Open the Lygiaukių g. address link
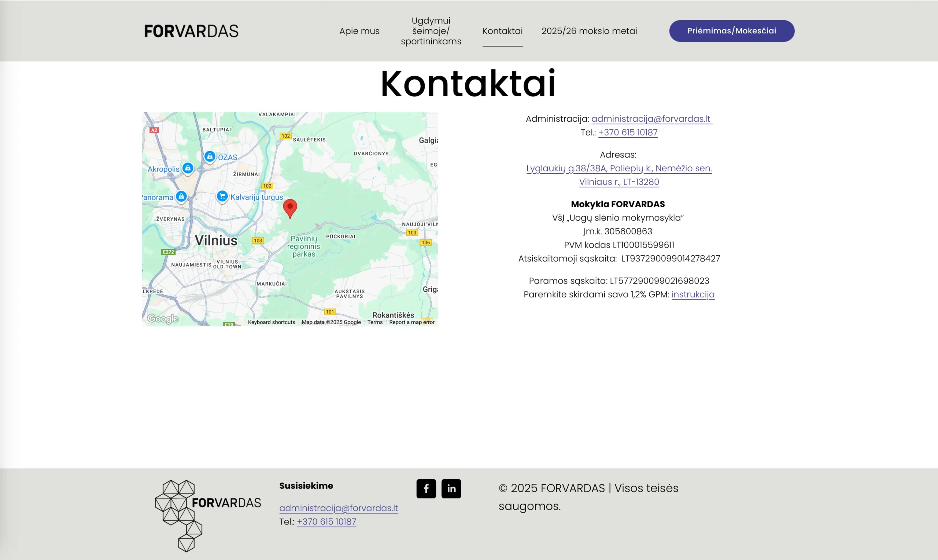This screenshot has height=560, width=938. pyautogui.click(x=618, y=168)
